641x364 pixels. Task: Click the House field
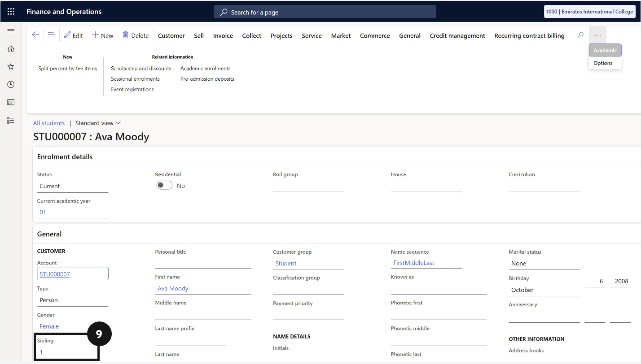tap(426, 186)
